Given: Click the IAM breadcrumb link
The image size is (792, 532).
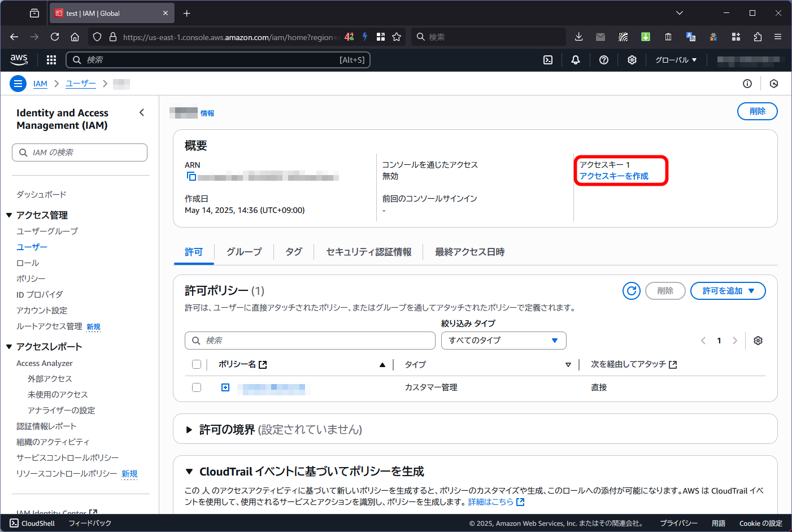Looking at the screenshot, I should click(x=40, y=84).
